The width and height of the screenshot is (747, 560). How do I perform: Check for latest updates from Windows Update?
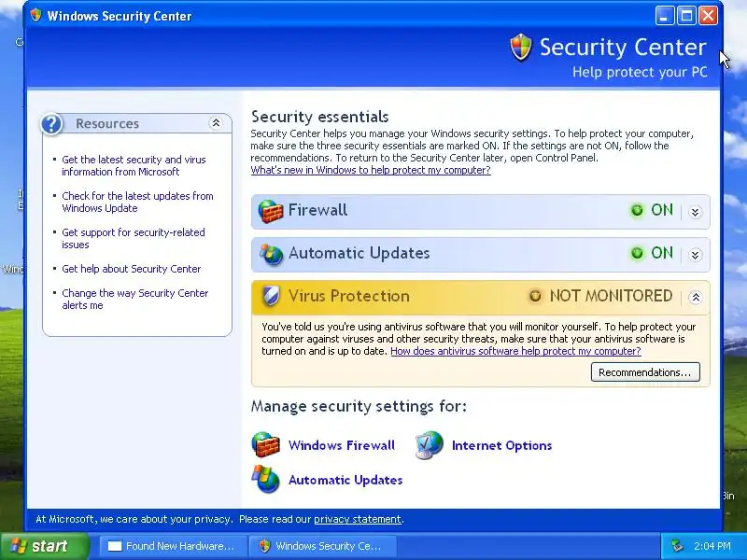pyautogui.click(x=137, y=202)
